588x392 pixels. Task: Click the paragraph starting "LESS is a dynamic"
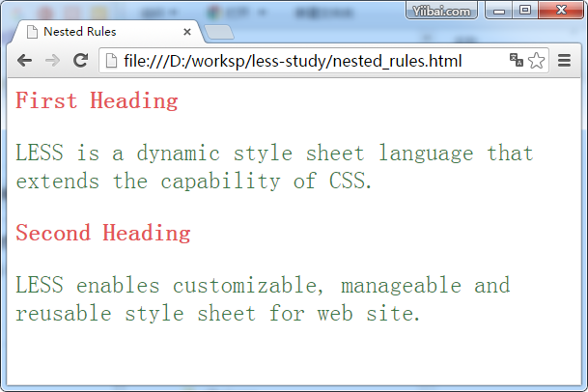pyautogui.click(x=274, y=167)
